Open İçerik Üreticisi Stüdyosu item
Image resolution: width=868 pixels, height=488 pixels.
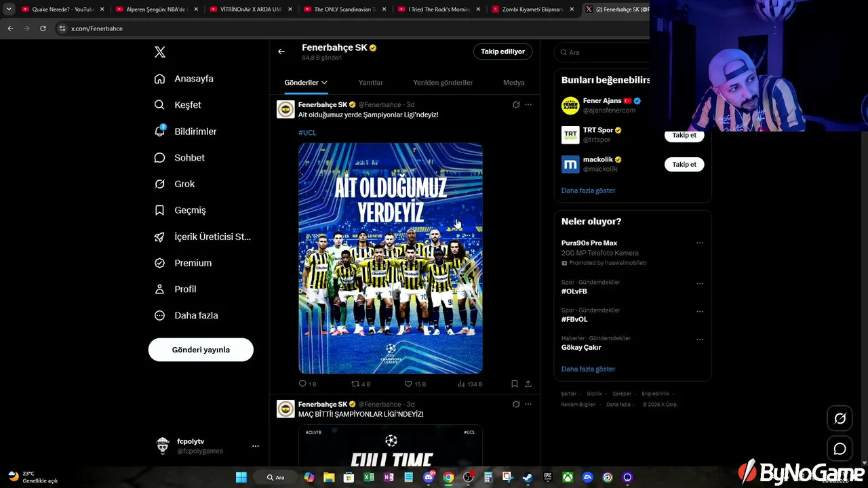(x=202, y=237)
